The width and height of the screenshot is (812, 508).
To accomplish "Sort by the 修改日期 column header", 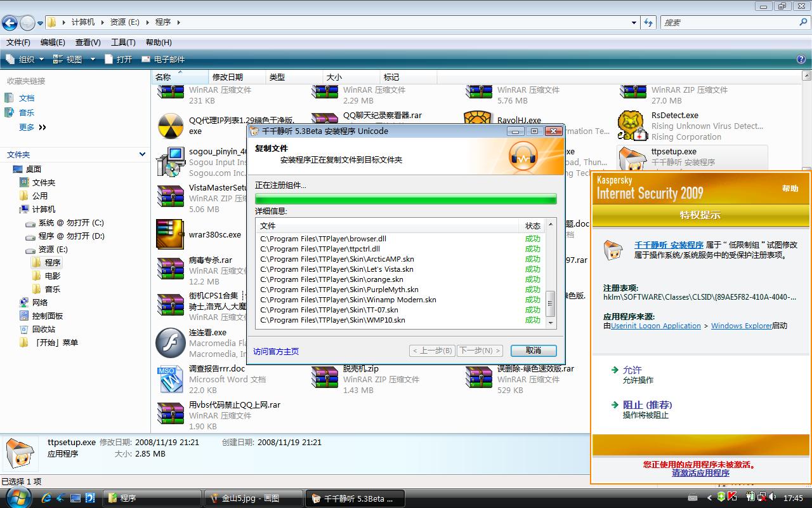I will [236, 77].
